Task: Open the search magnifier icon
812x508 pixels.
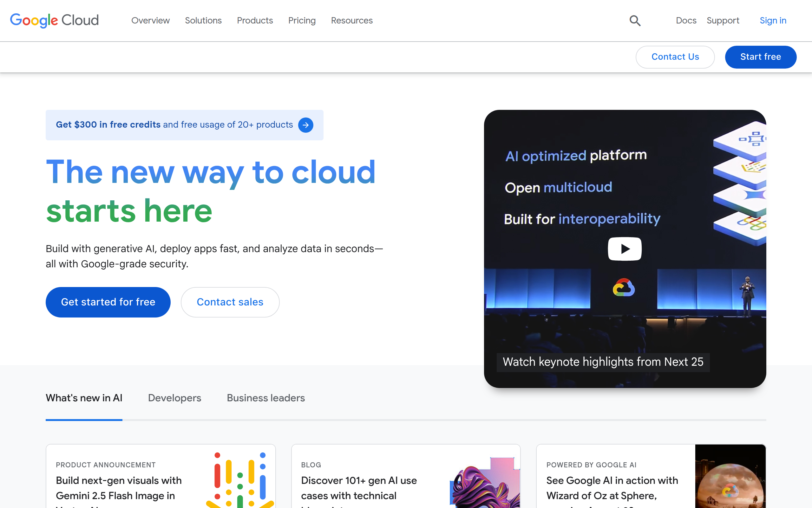Action: tap(635, 21)
